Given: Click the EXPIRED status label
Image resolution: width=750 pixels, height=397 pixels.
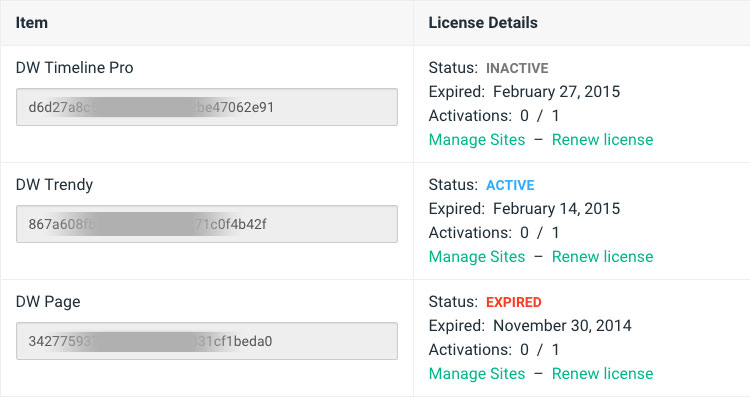Looking at the screenshot, I should coord(514,302).
